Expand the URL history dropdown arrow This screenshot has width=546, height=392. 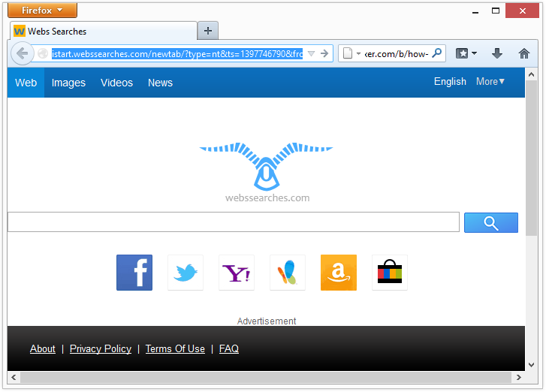312,53
